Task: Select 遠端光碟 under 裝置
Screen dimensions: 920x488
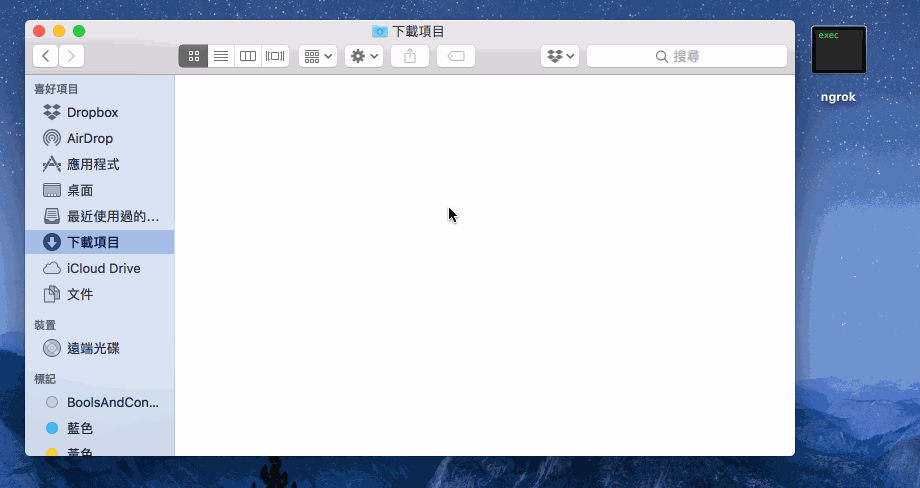Action: [x=100, y=348]
